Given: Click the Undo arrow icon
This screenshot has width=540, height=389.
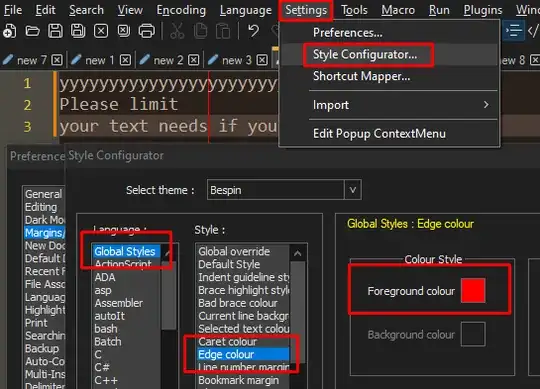Looking at the screenshot, I should click(x=254, y=31).
